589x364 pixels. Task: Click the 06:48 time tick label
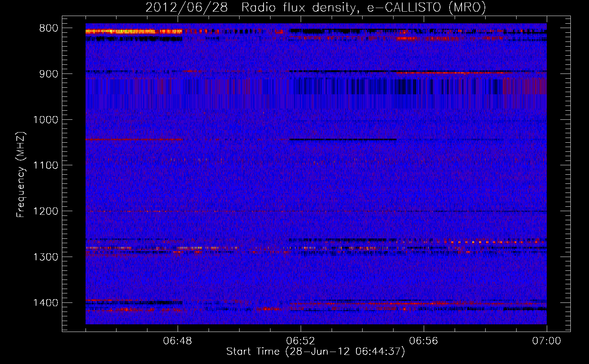[x=178, y=341]
